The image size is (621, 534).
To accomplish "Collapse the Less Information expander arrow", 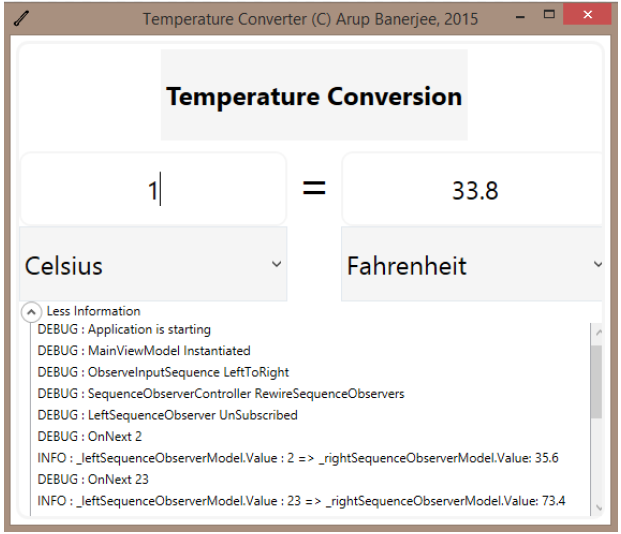I will coord(31,312).
